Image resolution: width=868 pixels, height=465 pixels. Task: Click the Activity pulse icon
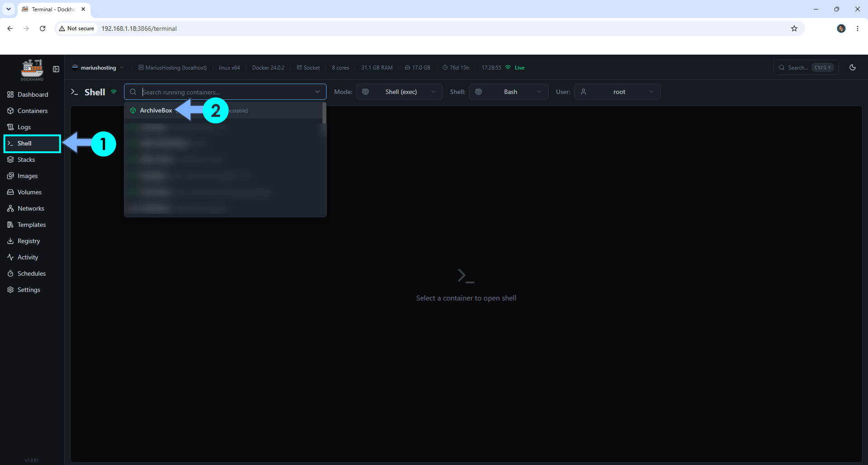tap(10, 257)
